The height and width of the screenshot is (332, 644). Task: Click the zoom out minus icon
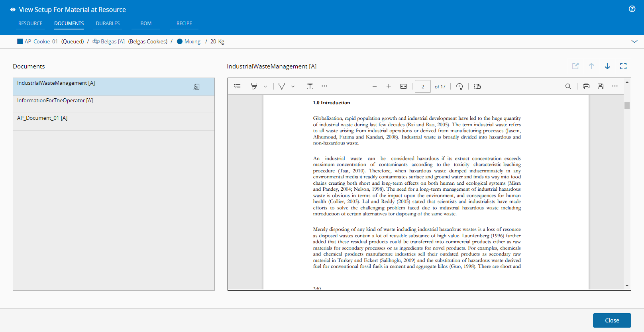point(375,86)
